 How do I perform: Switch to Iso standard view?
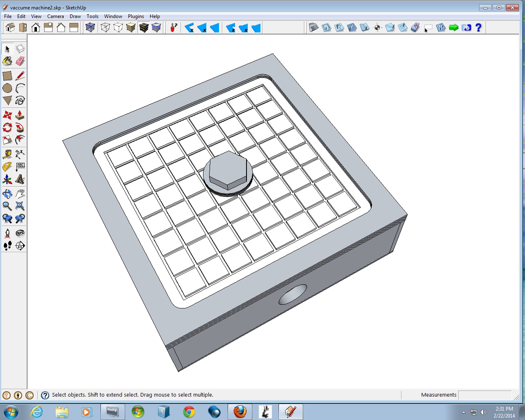[x=10, y=27]
